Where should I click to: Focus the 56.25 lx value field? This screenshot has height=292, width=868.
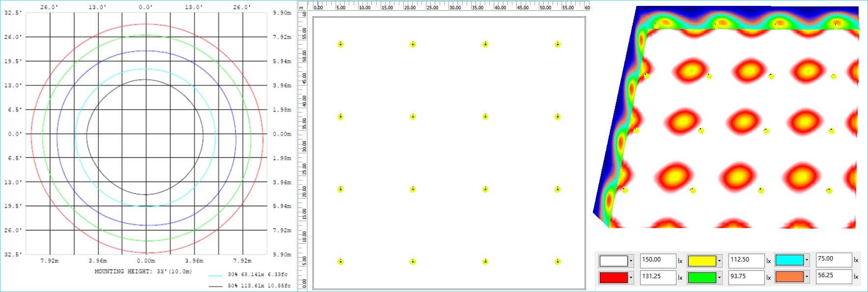pos(834,276)
